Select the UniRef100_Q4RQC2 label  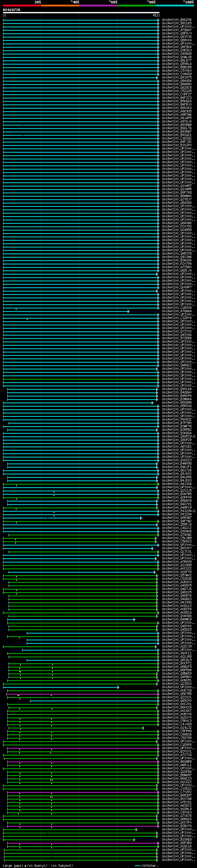click(177, 365)
